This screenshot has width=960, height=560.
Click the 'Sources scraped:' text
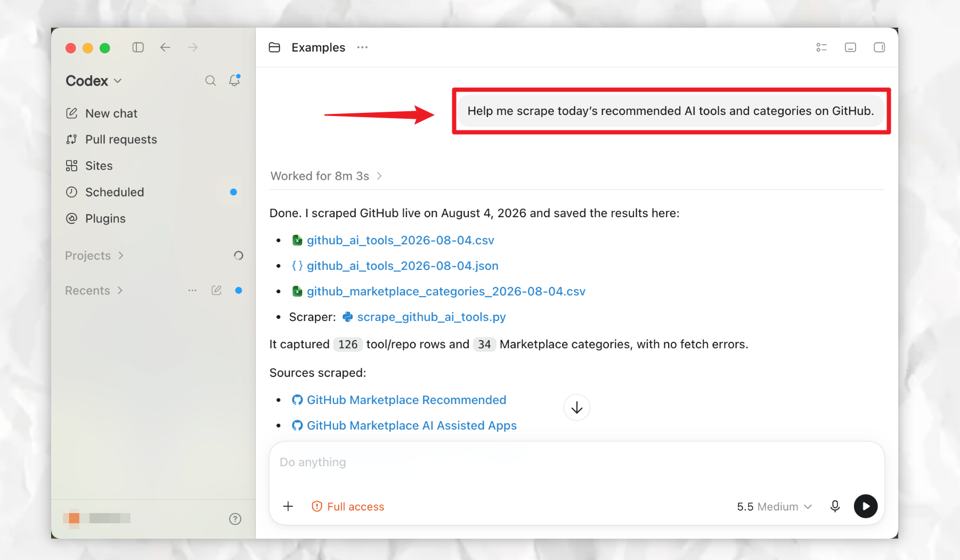click(x=318, y=373)
